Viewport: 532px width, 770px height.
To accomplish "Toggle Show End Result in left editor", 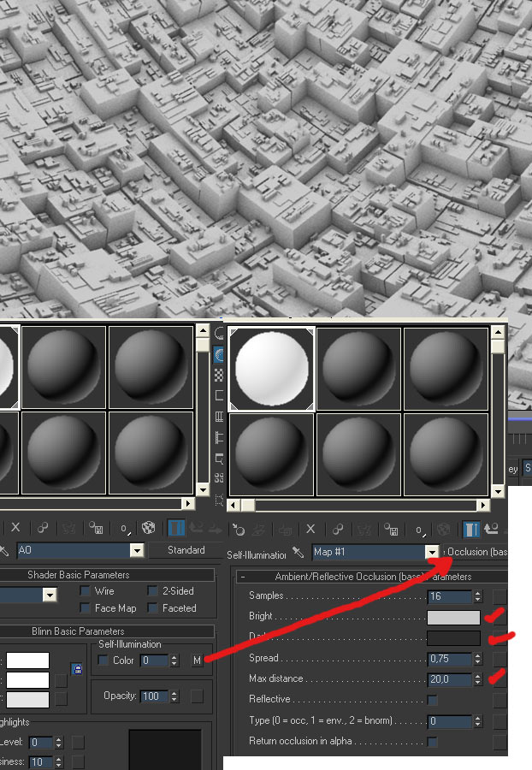I will click(x=176, y=528).
